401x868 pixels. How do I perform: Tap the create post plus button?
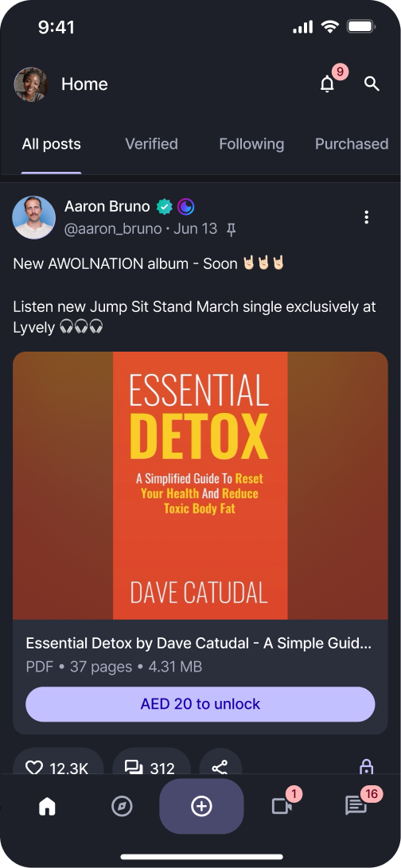click(201, 806)
